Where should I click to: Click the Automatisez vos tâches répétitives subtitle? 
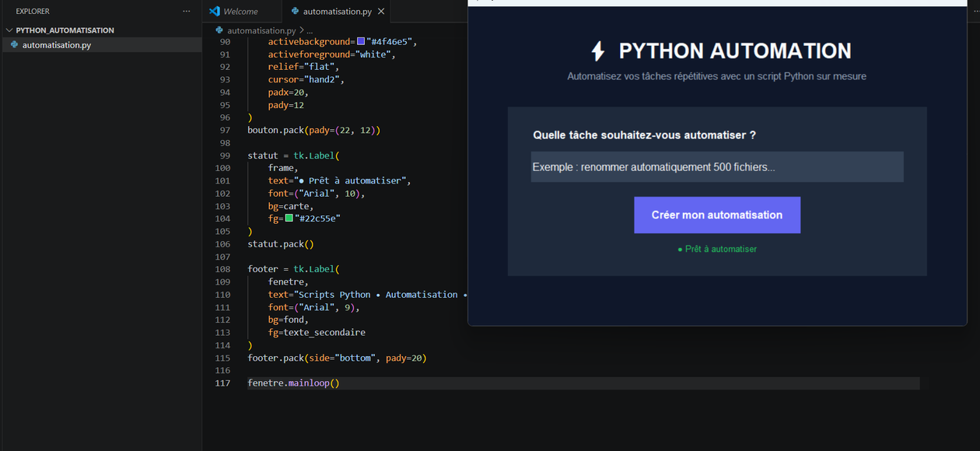(717, 76)
